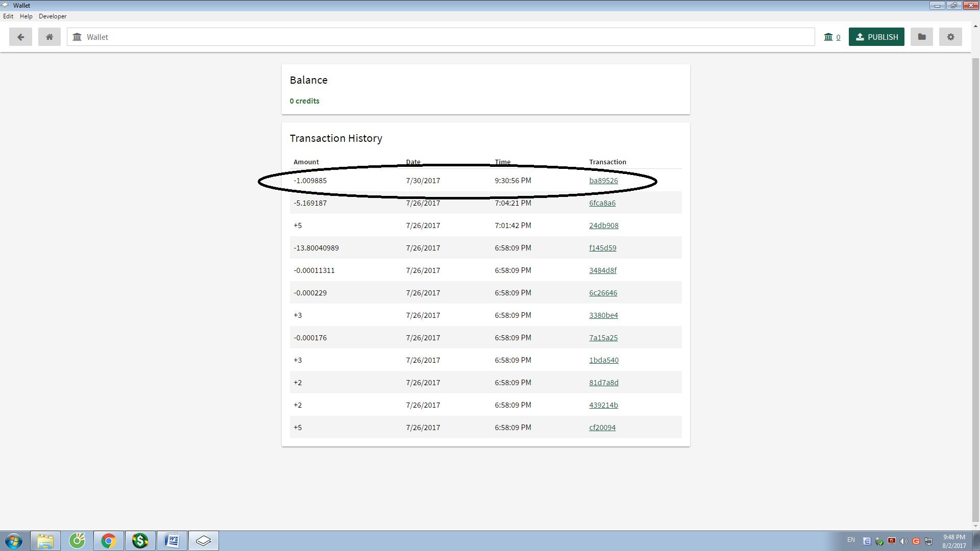This screenshot has height=551, width=980.
Task: Launch Chrome from the taskbar
Action: coord(108,541)
